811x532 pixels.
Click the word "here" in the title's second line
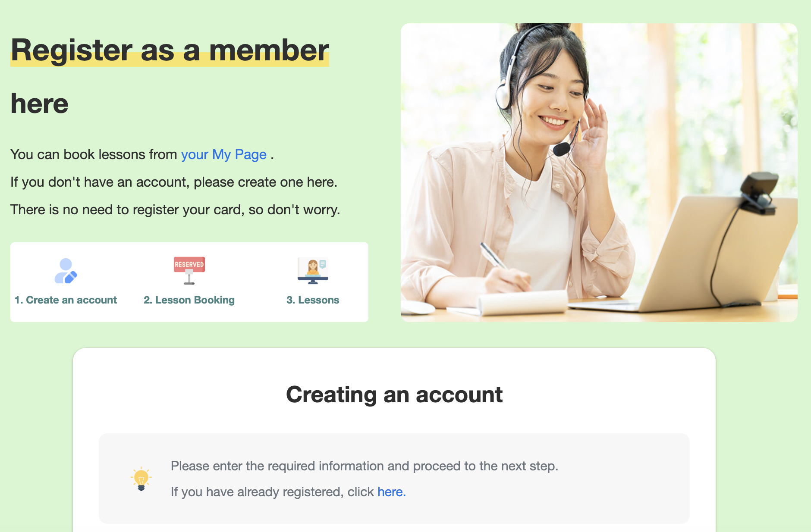point(40,104)
